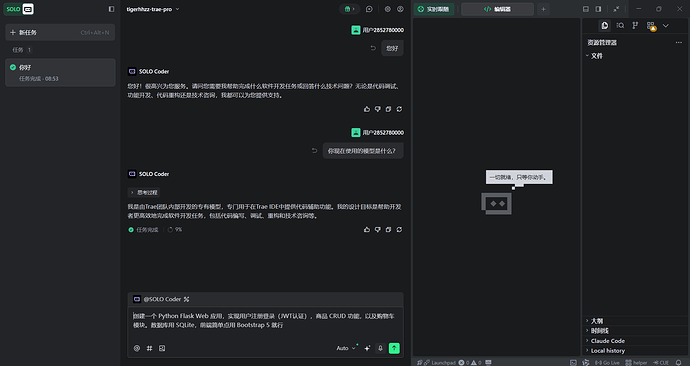690x366 pixels.
Task: Click the green gift icon in header
Action: pyautogui.click(x=349, y=9)
